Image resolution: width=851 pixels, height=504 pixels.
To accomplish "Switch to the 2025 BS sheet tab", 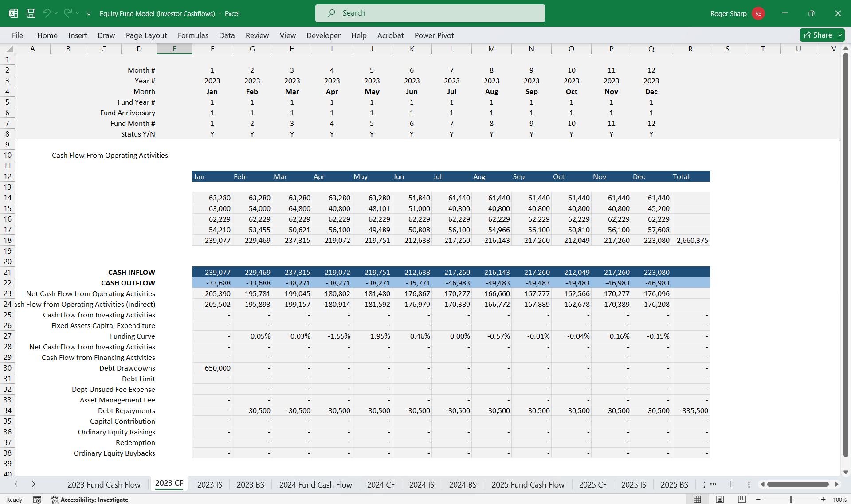I will 674,484.
